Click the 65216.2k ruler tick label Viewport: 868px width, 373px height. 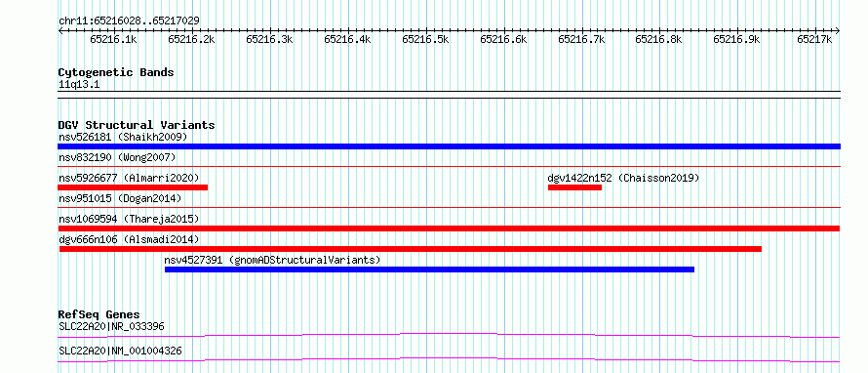point(191,40)
